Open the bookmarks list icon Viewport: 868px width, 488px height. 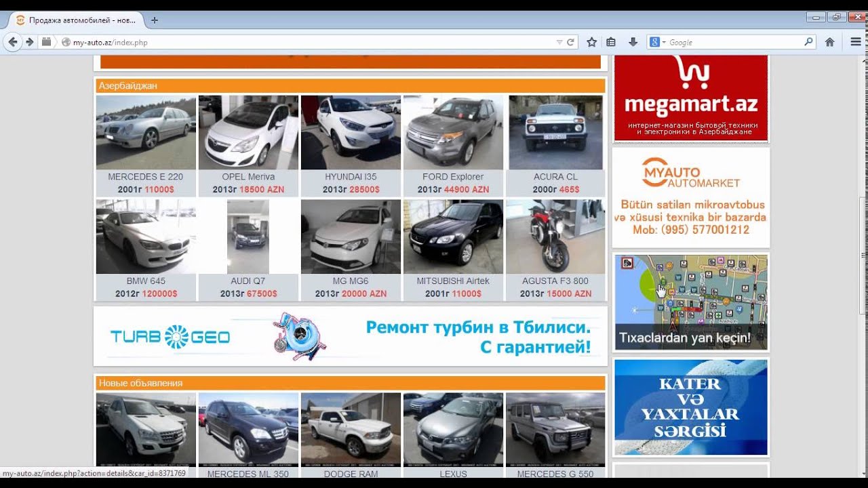coord(611,42)
